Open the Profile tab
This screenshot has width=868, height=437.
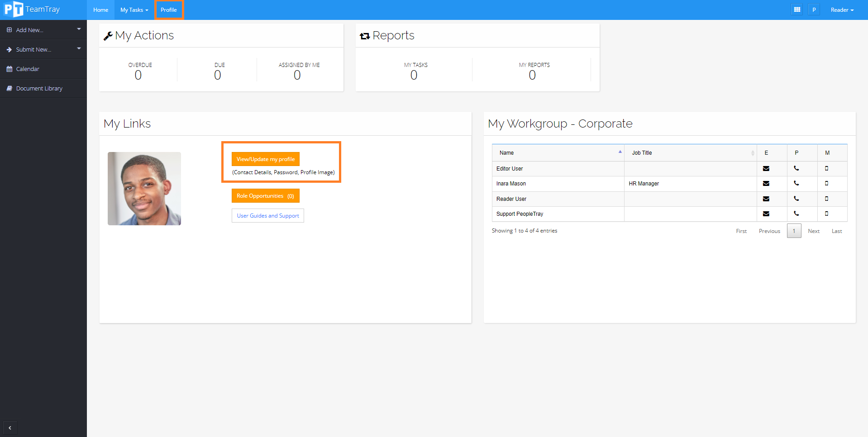tap(168, 9)
